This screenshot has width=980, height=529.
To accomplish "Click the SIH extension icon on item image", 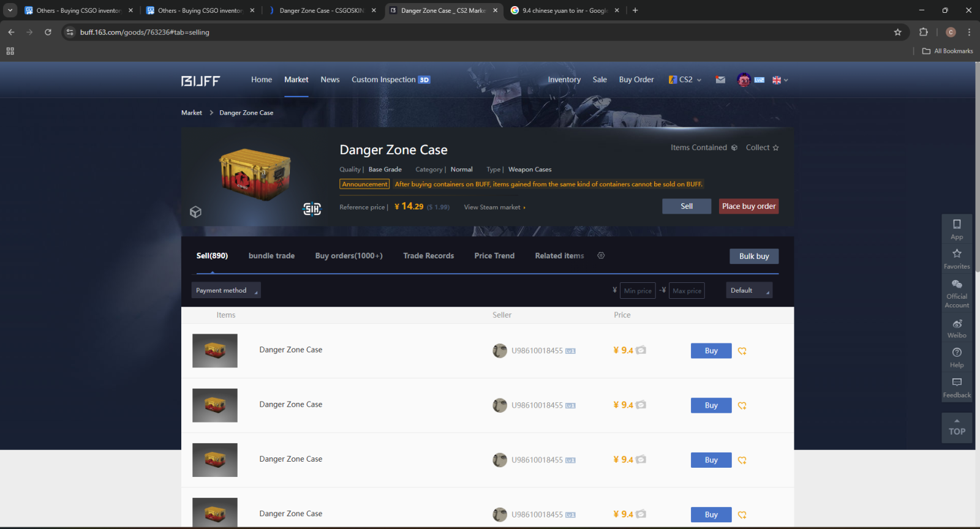I will pos(312,209).
